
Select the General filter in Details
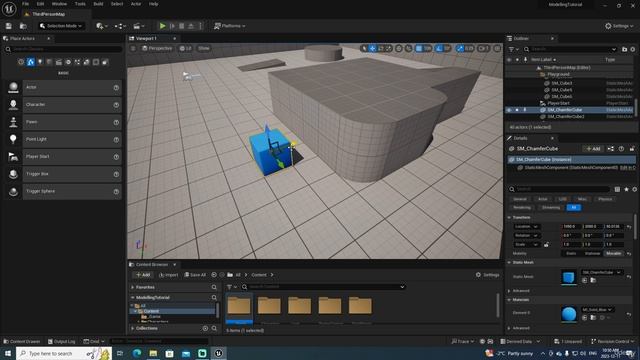[x=520, y=199]
